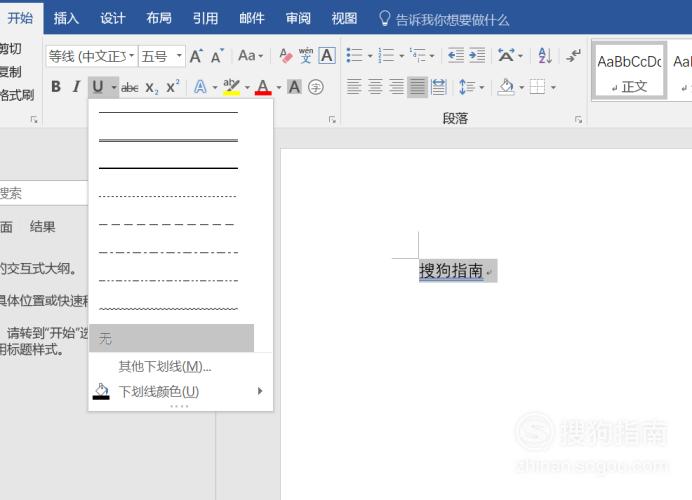
Task: Apply multilevel list
Action: tap(417, 56)
